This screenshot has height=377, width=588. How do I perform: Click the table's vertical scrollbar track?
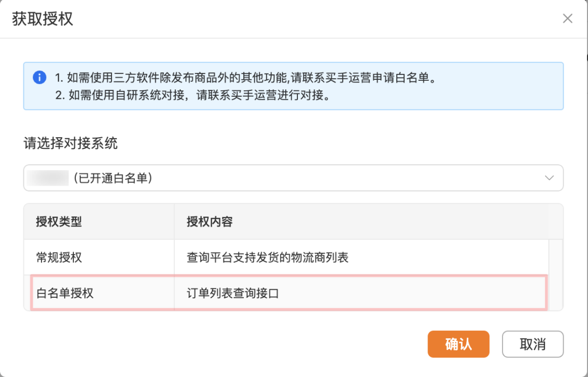pyautogui.click(x=556, y=274)
